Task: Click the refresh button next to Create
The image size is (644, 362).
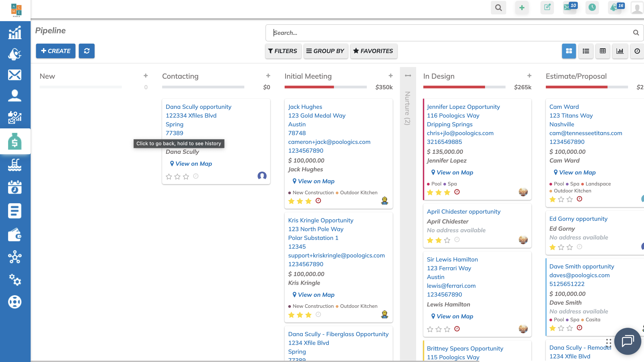Action: tap(86, 51)
